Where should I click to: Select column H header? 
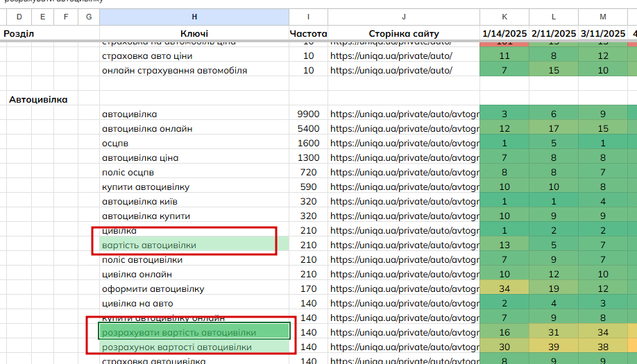tap(194, 17)
